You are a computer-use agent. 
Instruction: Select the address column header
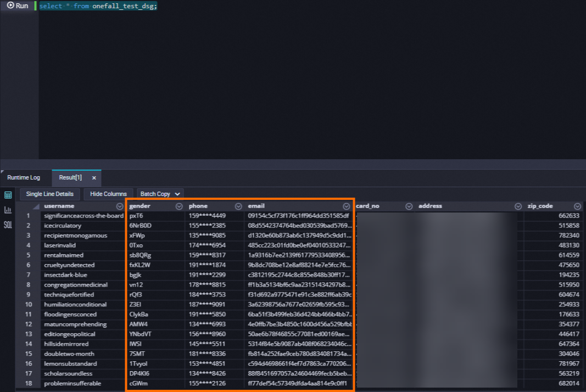click(430, 206)
